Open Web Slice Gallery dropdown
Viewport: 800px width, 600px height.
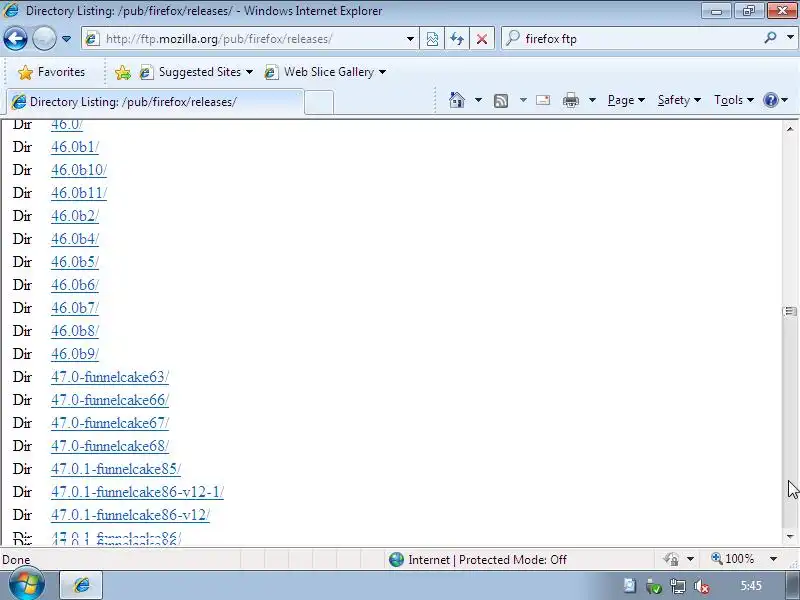(x=325, y=72)
